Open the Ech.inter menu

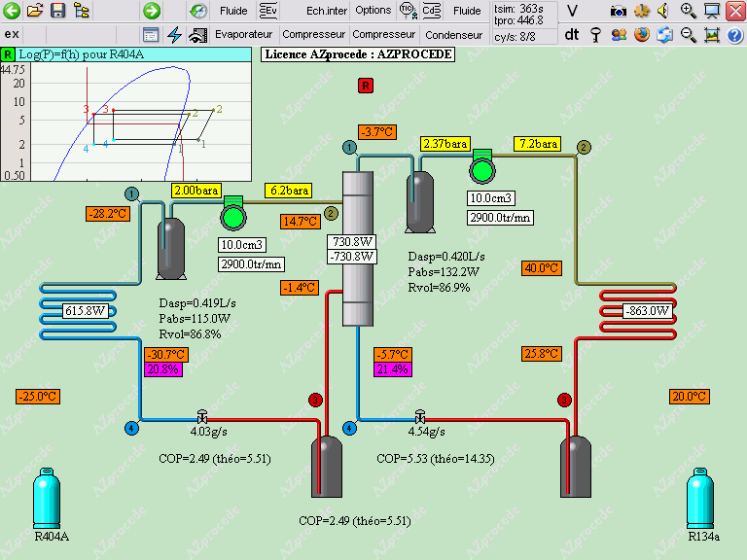click(x=327, y=11)
